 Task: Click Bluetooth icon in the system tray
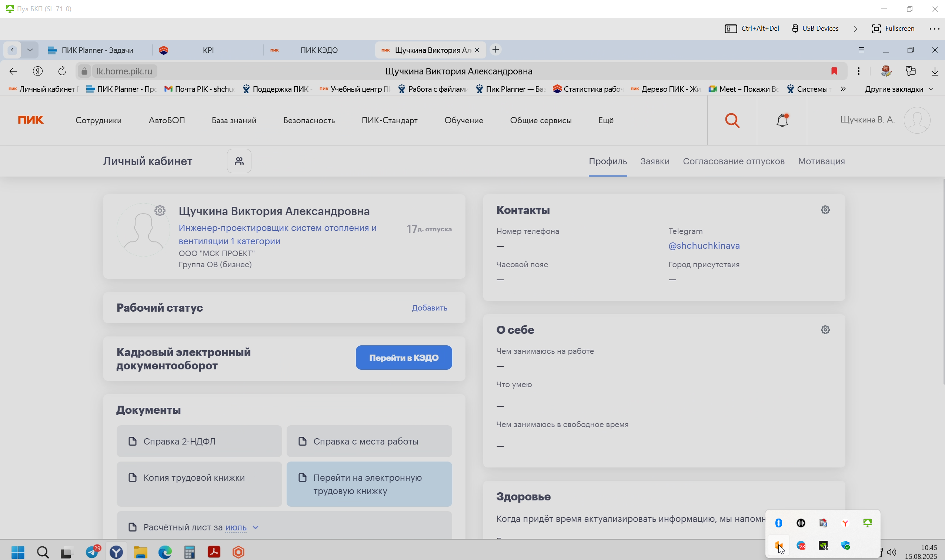(778, 523)
